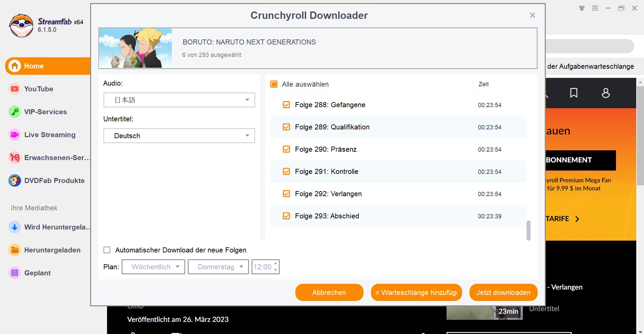
Task: Close the Crunchyroll Downloader dialog
Action: (533, 15)
